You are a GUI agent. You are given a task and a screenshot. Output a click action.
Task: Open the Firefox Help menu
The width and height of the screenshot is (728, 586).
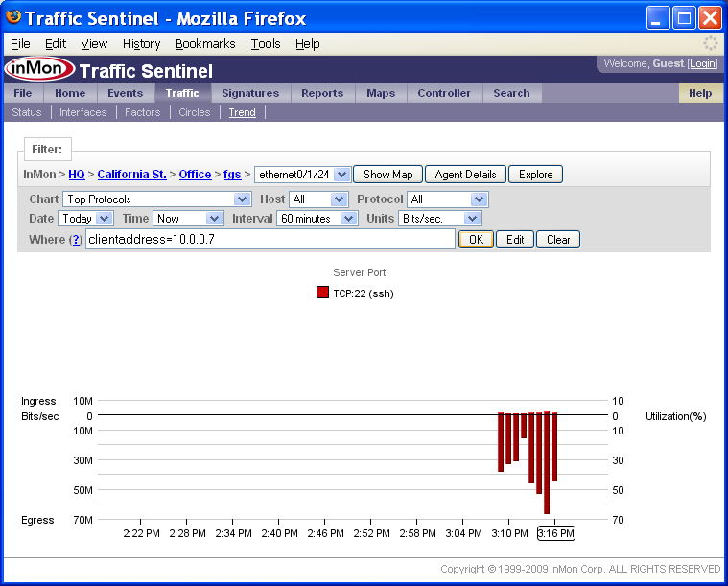[x=307, y=44]
